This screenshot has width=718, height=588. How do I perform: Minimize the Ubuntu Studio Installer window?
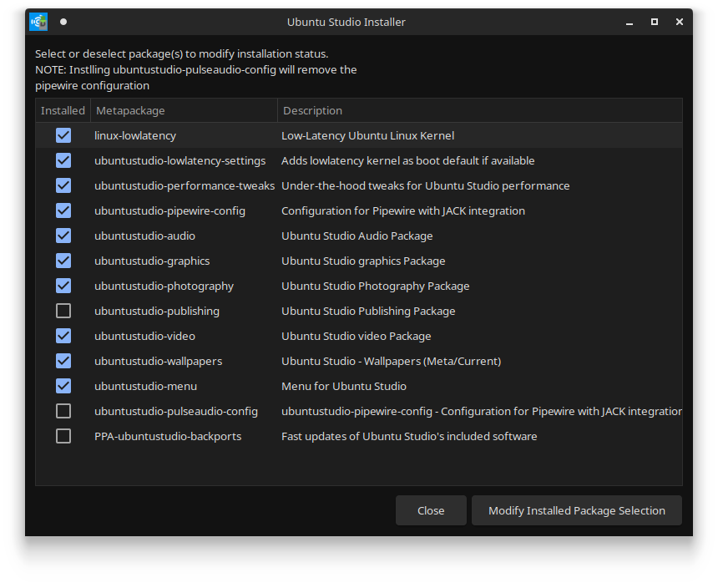point(630,22)
